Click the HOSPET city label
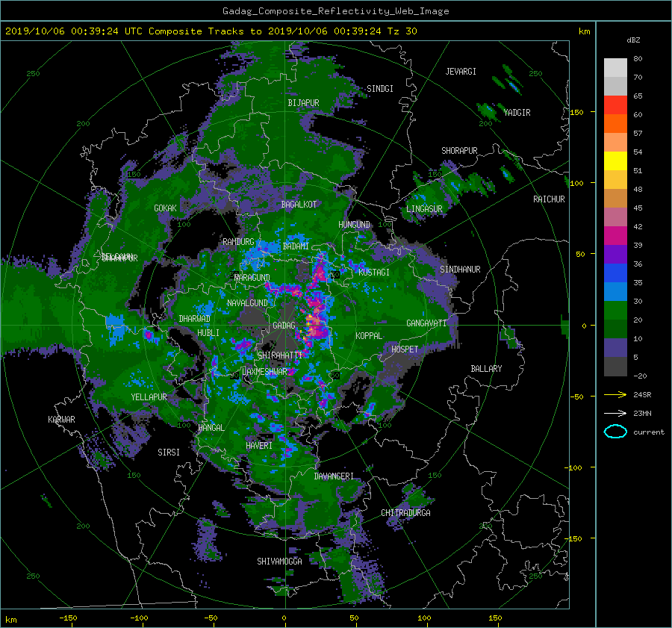Viewport: 672px width, 628px height. pos(405,349)
